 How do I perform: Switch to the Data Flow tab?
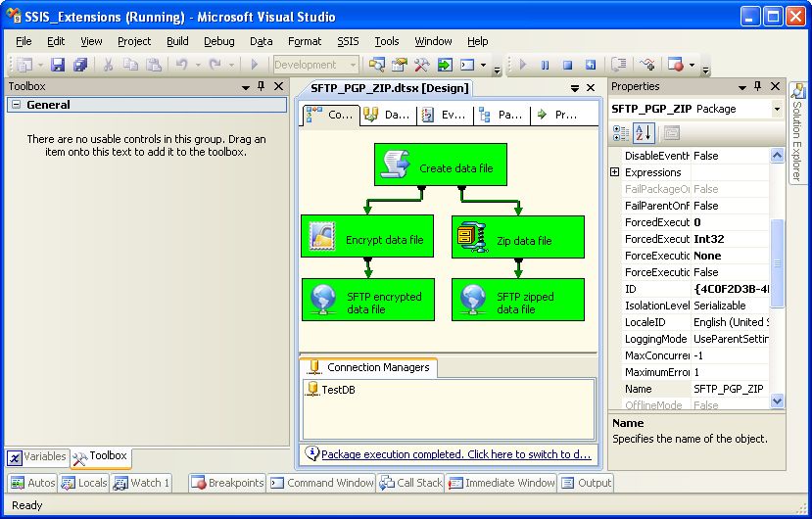point(387,115)
